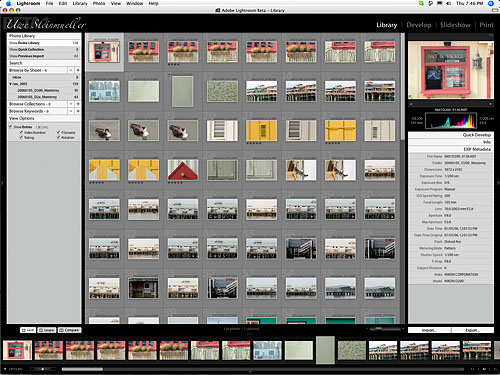Open the Library menu

click(80, 3)
